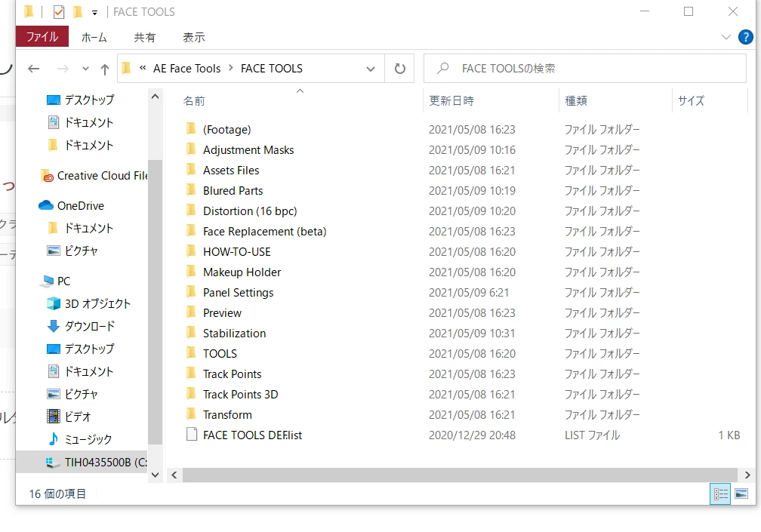
Task: Click FACE TOOLS breadcrumb segment
Action: [x=272, y=69]
